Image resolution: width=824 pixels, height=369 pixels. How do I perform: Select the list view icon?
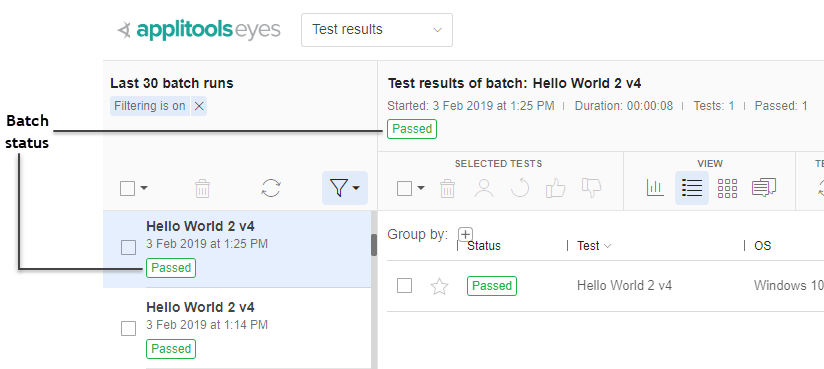point(692,188)
